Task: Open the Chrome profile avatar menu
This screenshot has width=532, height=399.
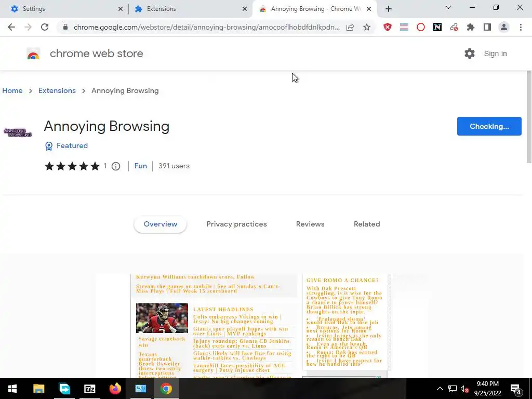Action: click(504, 27)
